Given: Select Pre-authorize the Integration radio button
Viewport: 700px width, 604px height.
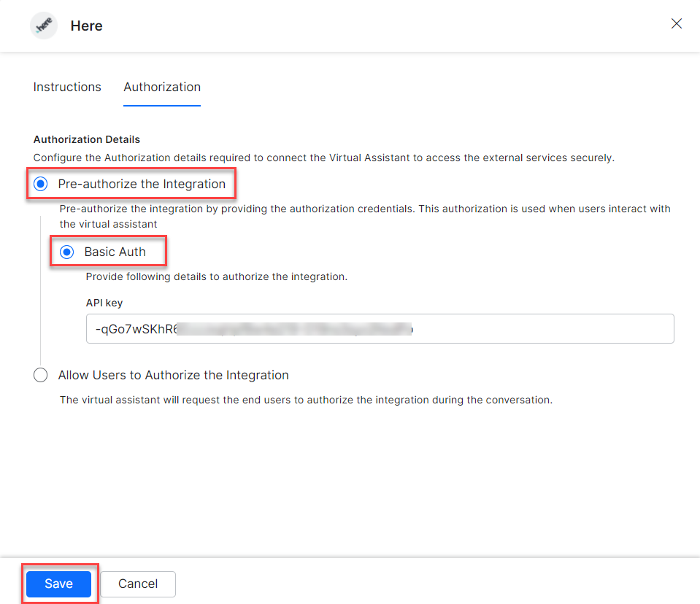Looking at the screenshot, I should click(x=41, y=184).
